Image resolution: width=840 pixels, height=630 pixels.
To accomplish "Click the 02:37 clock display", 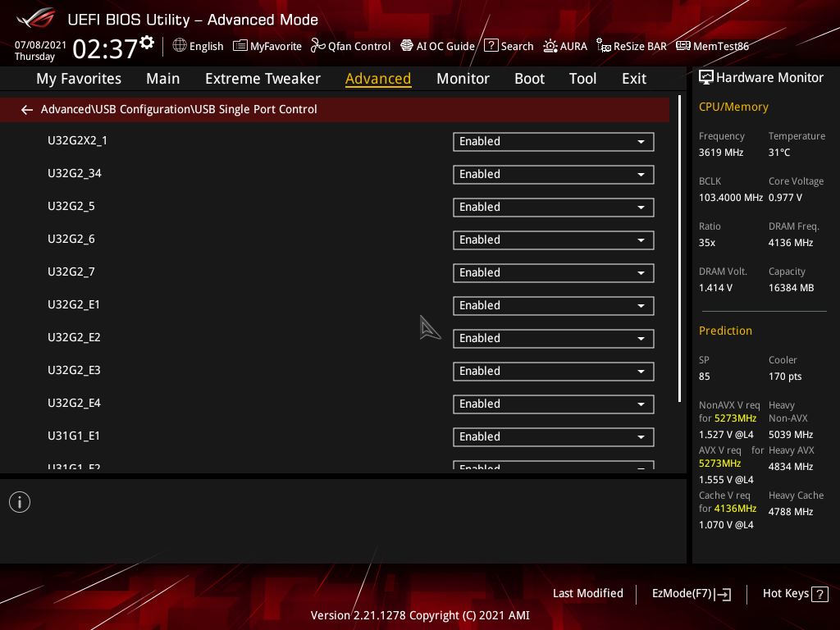I will click(x=105, y=48).
